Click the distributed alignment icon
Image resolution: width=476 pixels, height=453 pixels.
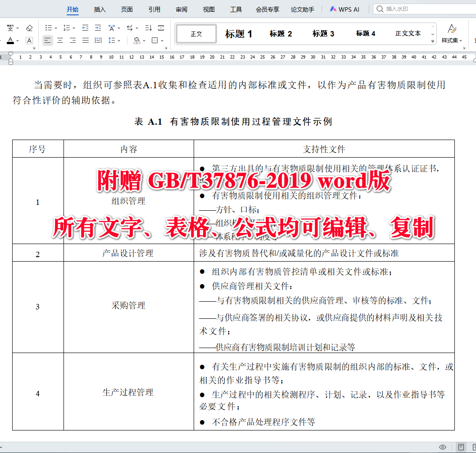coord(98,41)
